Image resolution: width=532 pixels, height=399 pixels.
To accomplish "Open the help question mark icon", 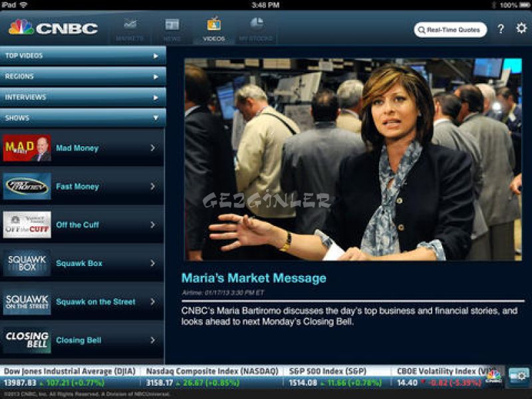I will pyautogui.click(x=501, y=29).
